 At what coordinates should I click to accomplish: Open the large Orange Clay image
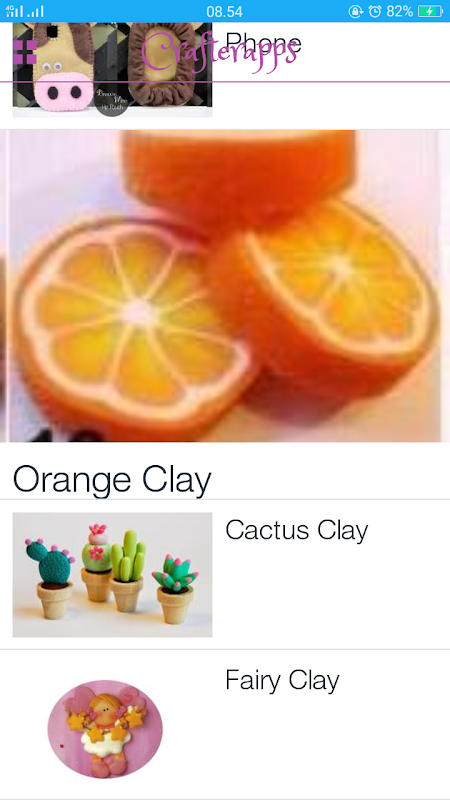coord(225,286)
